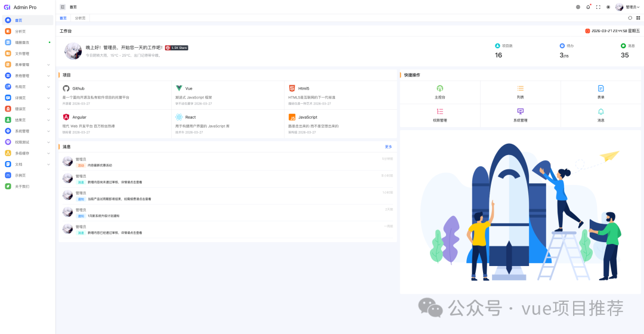Click the 星期五 date text
The image size is (644, 334).
coord(634,31)
